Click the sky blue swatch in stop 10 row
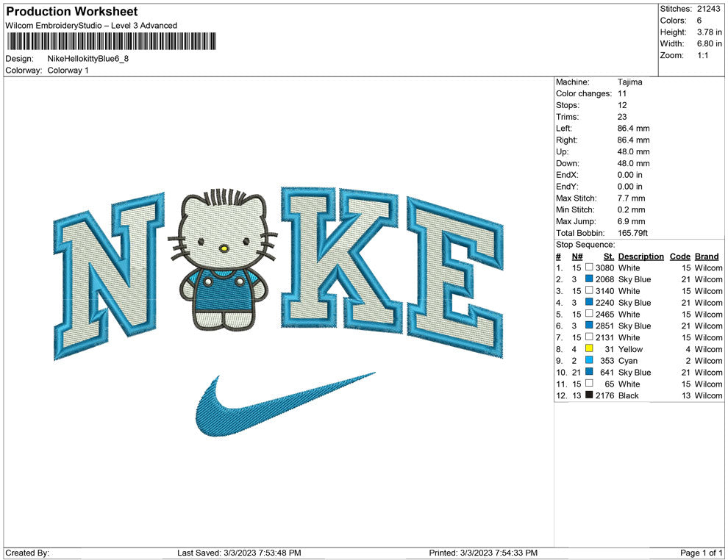The width and height of the screenshot is (728, 560). pos(589,371)
